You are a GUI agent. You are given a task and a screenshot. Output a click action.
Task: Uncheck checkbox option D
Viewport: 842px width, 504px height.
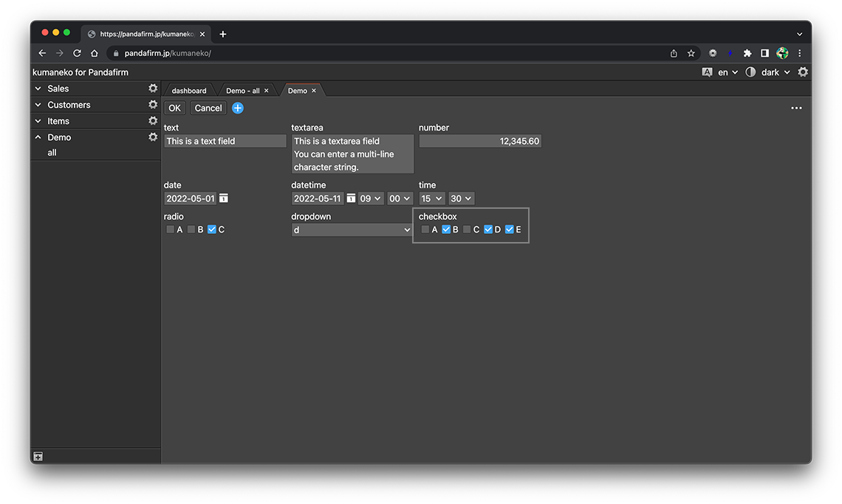coord(488,229)
